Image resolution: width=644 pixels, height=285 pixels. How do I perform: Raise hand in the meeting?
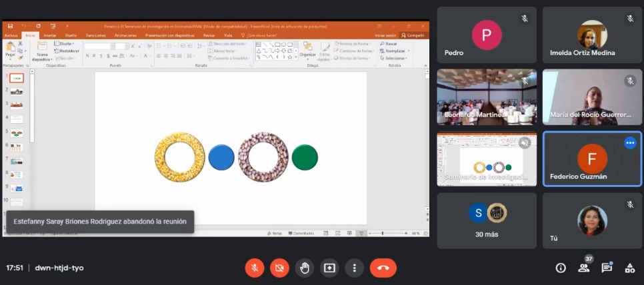[x=304, y=268]
